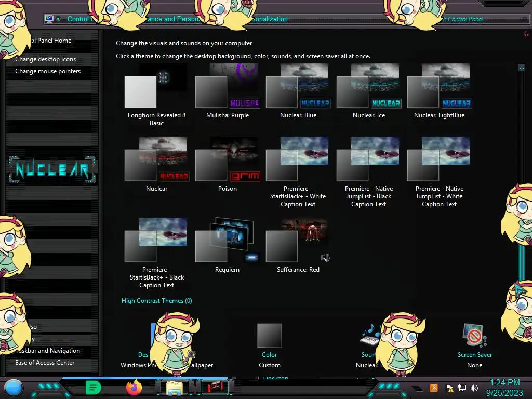The height and width of the screenshot is (399, 532).
Task: Select Premiere Native JumpList White Caption theme
Action: [439, 172]
